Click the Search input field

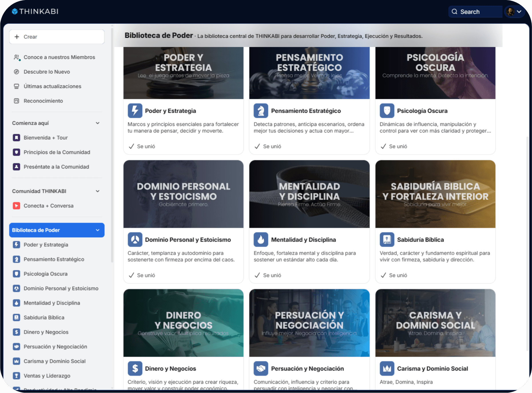tap(475, 12)
